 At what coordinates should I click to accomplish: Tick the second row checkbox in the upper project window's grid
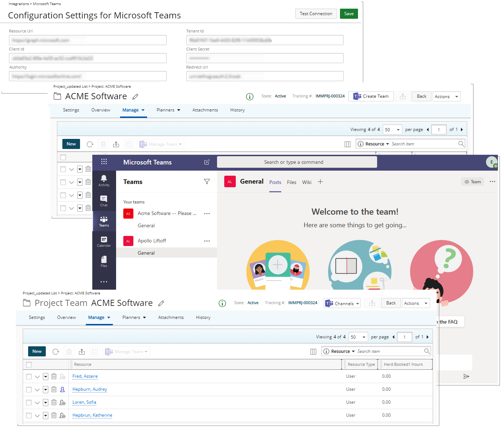click(x=63, y=182)
